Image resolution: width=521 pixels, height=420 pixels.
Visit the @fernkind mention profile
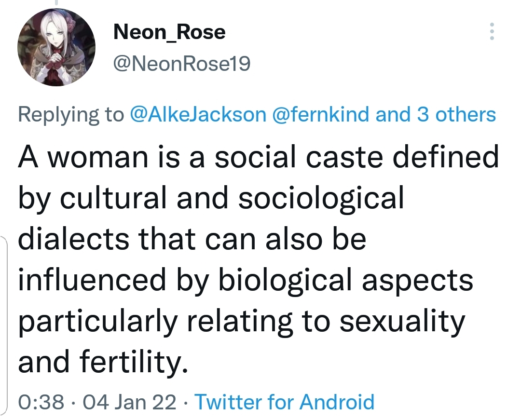coord(320,114)
